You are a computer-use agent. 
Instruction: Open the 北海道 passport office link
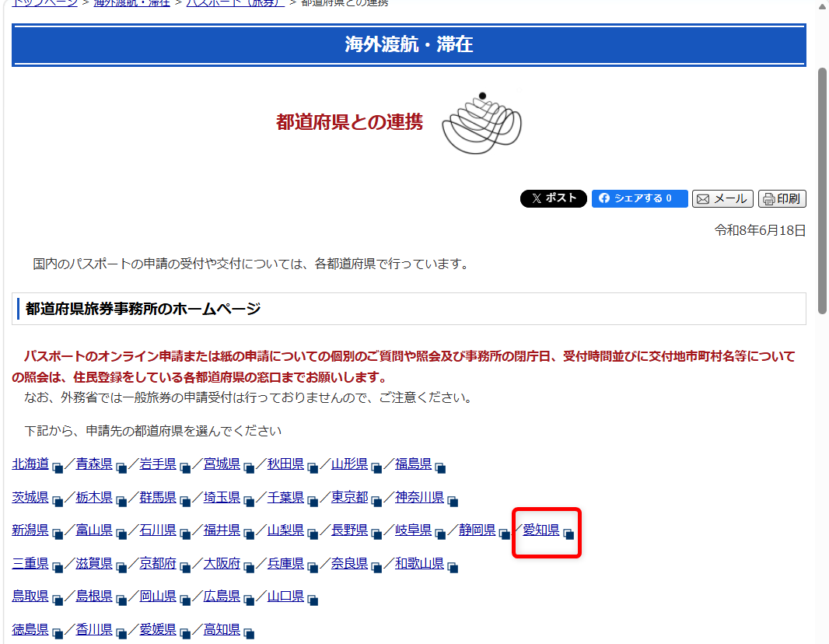point(30,464)
